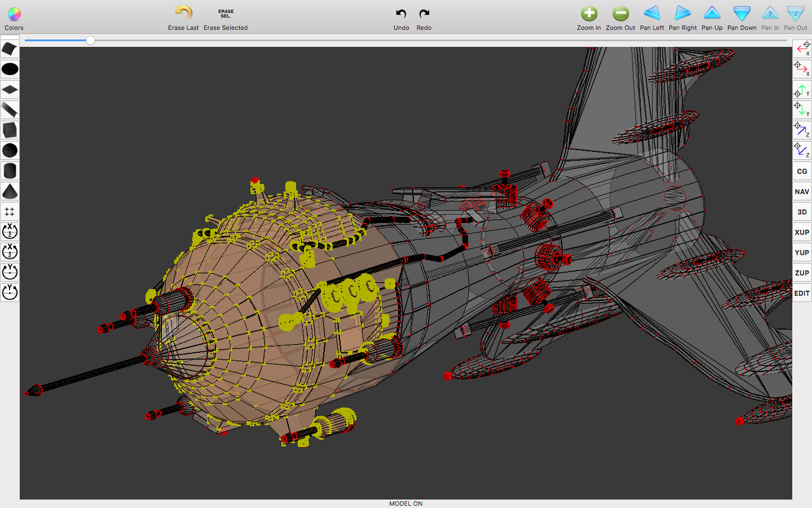The image size is (812, 508).
Task: Move target up along Y green arrow
Action: 802,89
